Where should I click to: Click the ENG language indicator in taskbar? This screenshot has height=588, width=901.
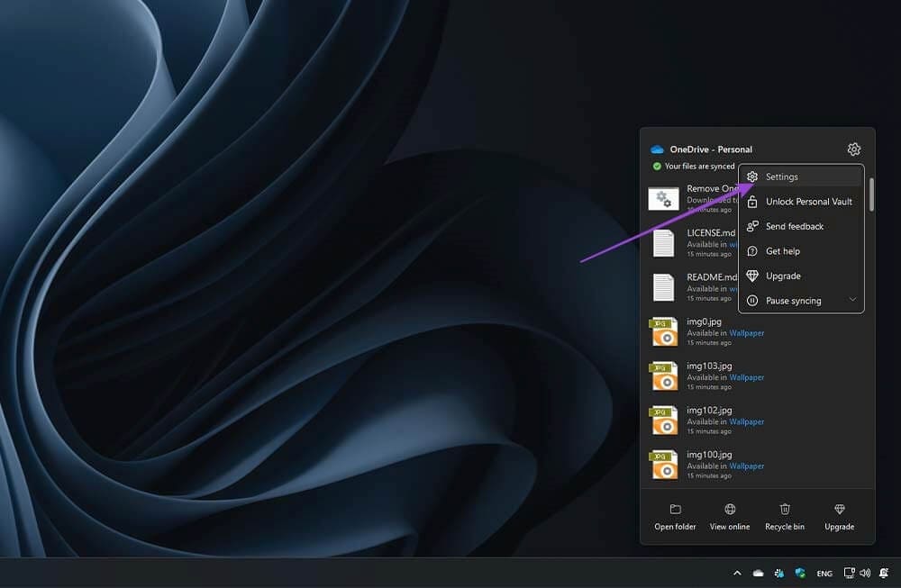824,573
